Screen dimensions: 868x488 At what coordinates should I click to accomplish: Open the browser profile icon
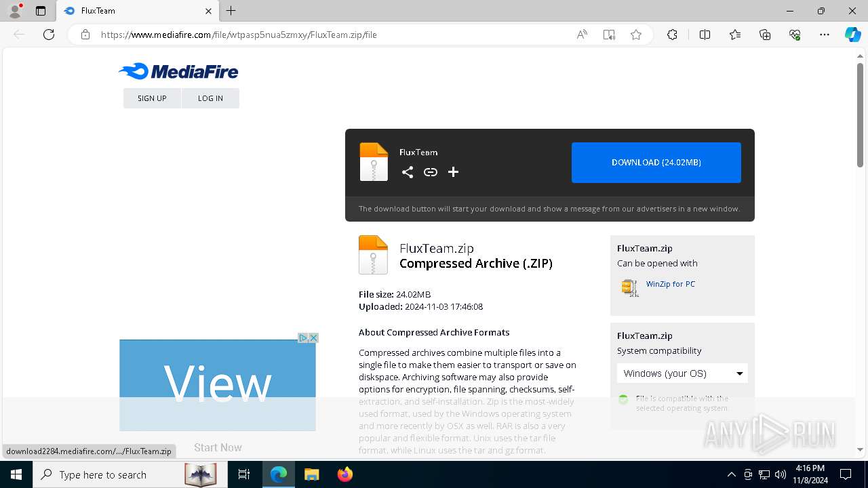click(x=15, y=11)
